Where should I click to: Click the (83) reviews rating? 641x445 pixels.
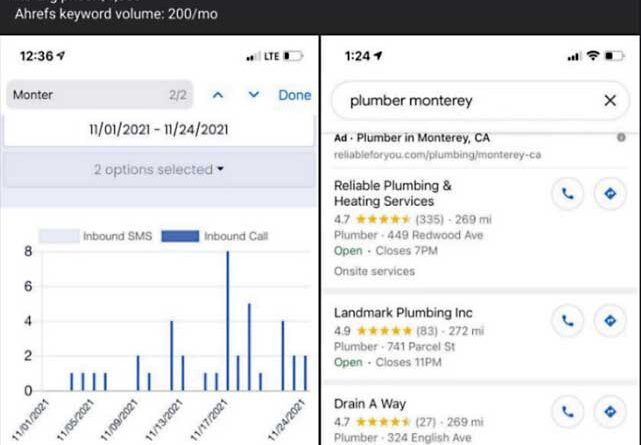click(x=426, y=331)
